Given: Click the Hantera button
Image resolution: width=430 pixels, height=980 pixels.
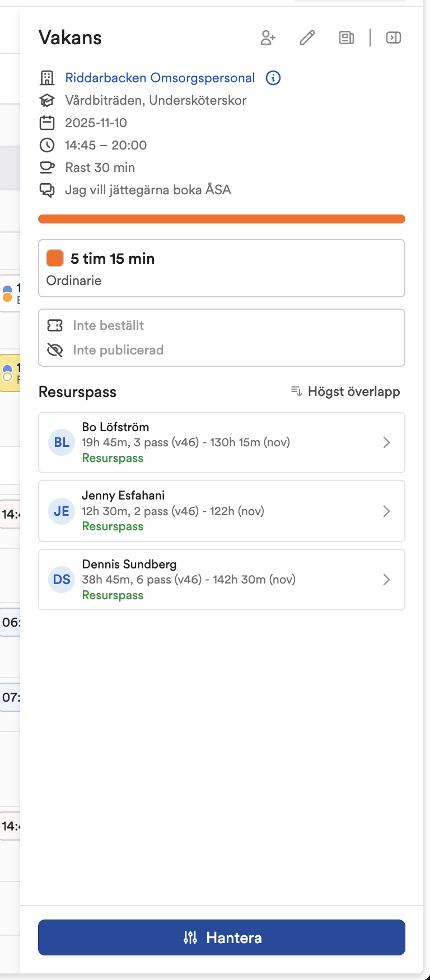Looking at the screenshot, I should coord(222,937).
